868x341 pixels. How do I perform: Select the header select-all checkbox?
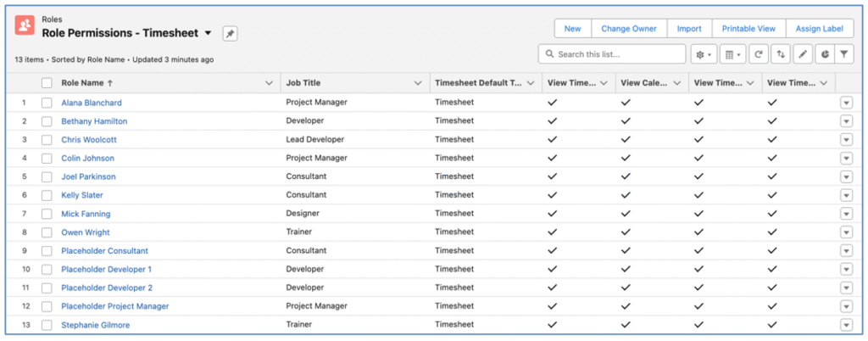47,83
